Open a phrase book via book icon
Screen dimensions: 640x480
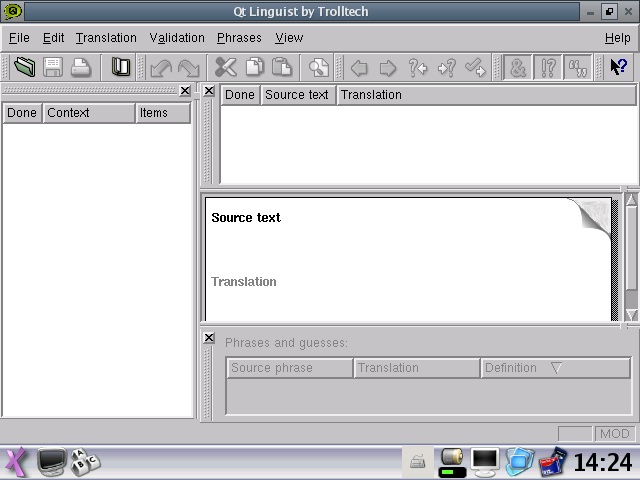pyautogui.click(x=121, y=68)
